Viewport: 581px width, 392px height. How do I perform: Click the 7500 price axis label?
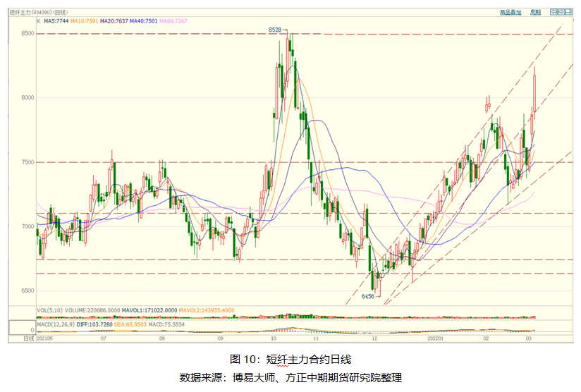[x=27, y=162]
